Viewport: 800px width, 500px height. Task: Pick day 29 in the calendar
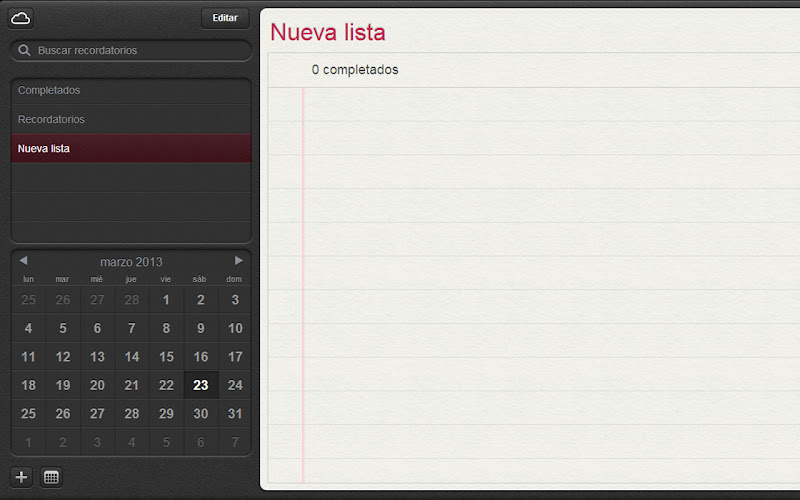[166, 414]
